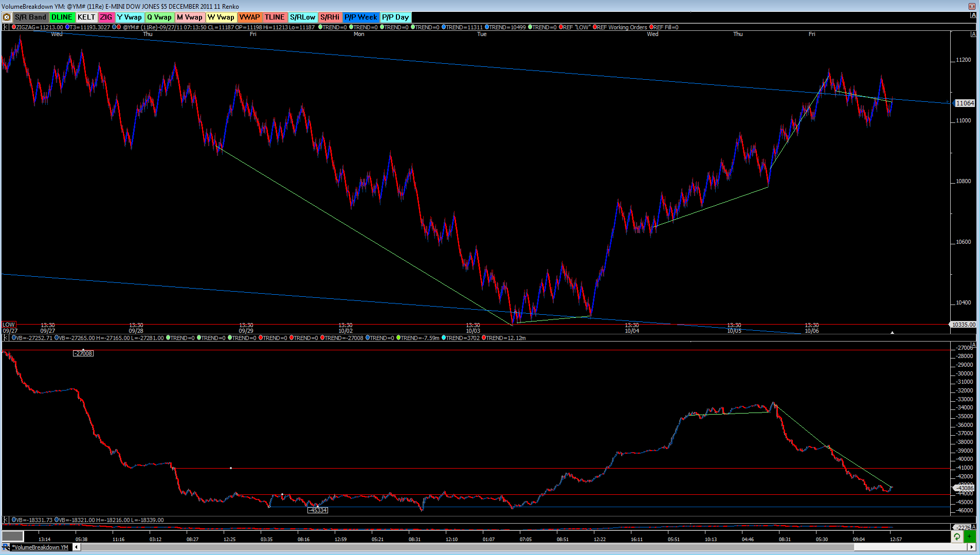
Task: Click the blue dot beside TREND=10499
Action: pos(487,27)
